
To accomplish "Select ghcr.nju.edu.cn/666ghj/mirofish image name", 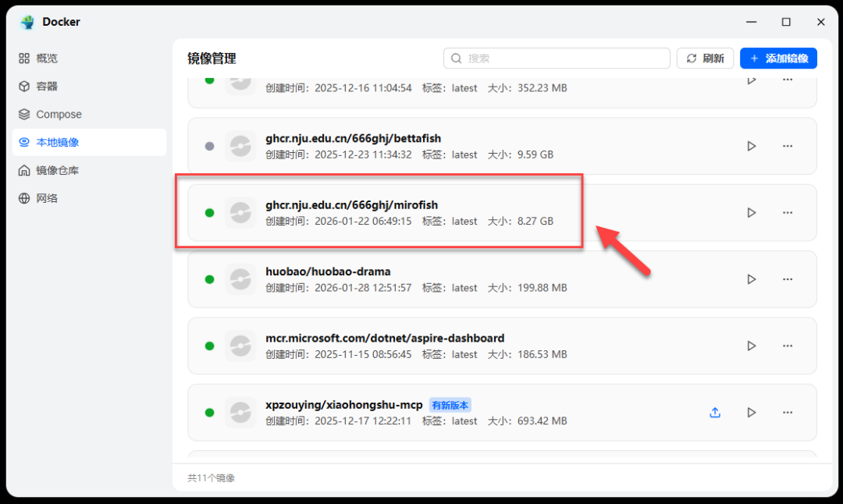I will [351, 205].
